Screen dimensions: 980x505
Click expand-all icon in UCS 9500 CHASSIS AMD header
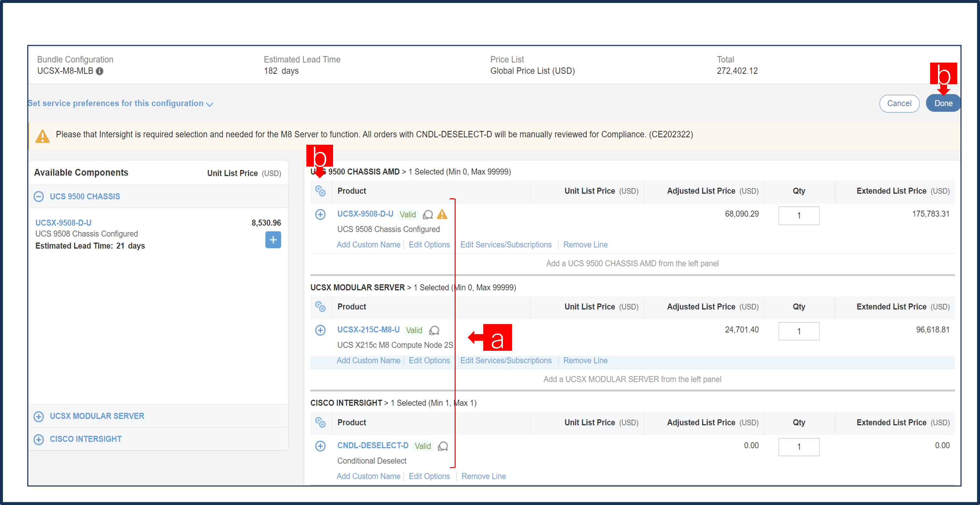[x=320, y=191]
